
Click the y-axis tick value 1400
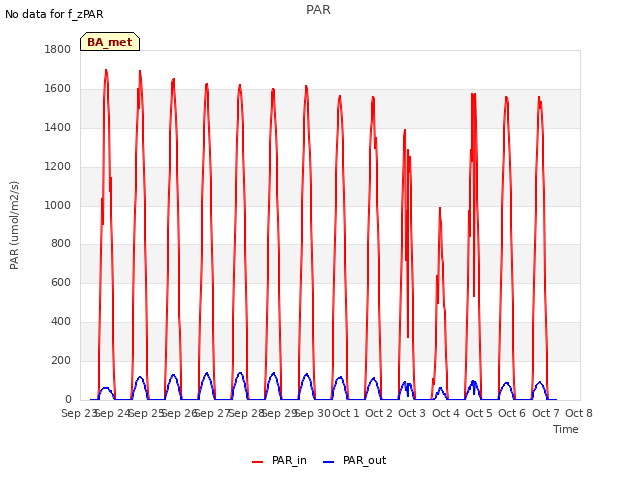(58, 128)
